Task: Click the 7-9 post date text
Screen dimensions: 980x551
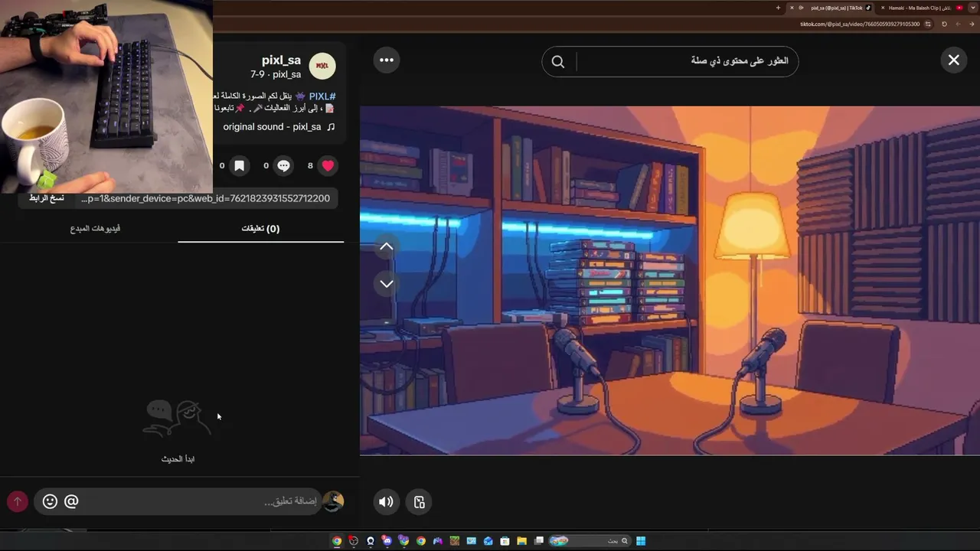Action: [258, 75]
